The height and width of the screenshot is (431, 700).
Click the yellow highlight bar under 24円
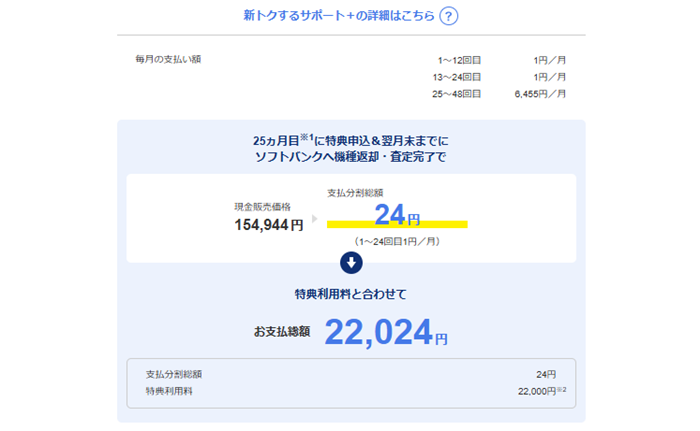(397, 224)
